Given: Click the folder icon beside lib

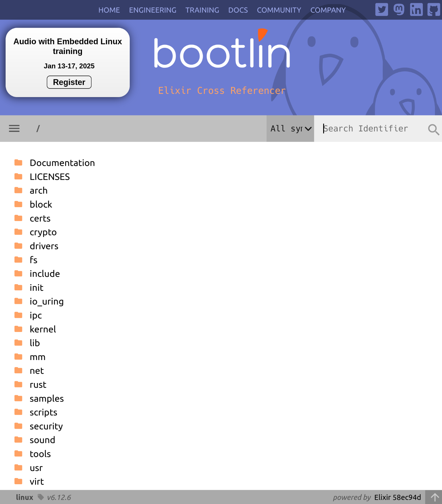Looking at the screenshot, I should (18, 343).
